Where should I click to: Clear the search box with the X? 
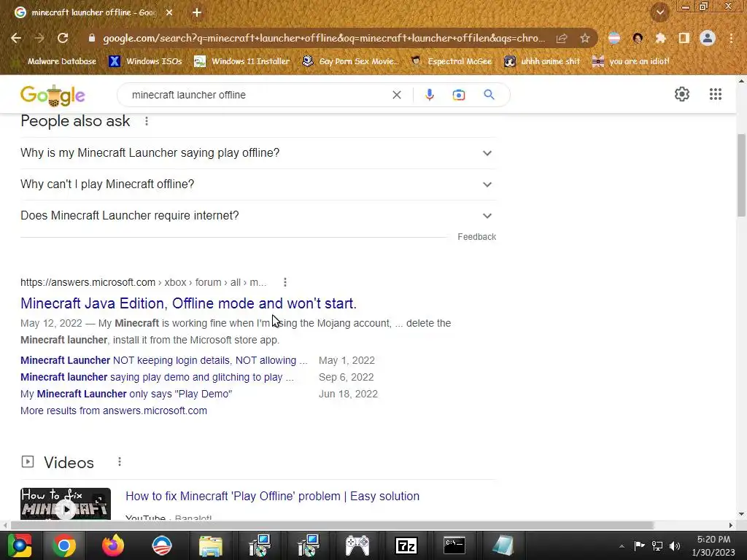click(x=396, y=95)
